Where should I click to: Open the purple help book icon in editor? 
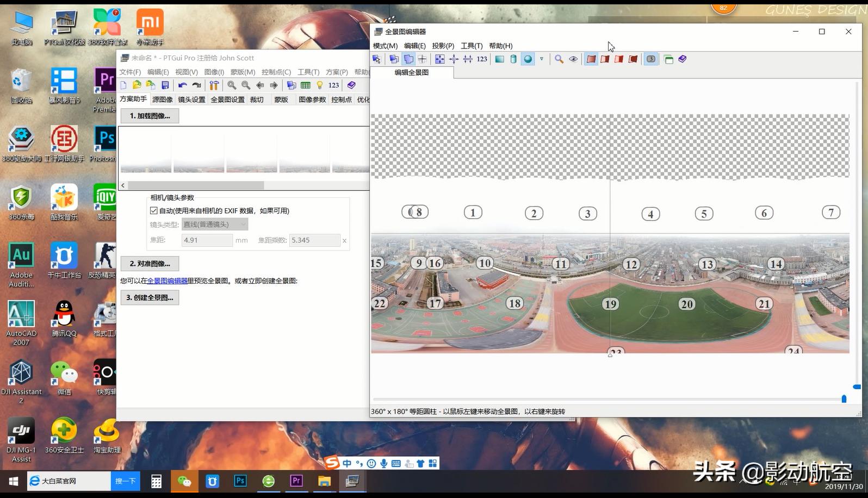[x=683, y=59]
